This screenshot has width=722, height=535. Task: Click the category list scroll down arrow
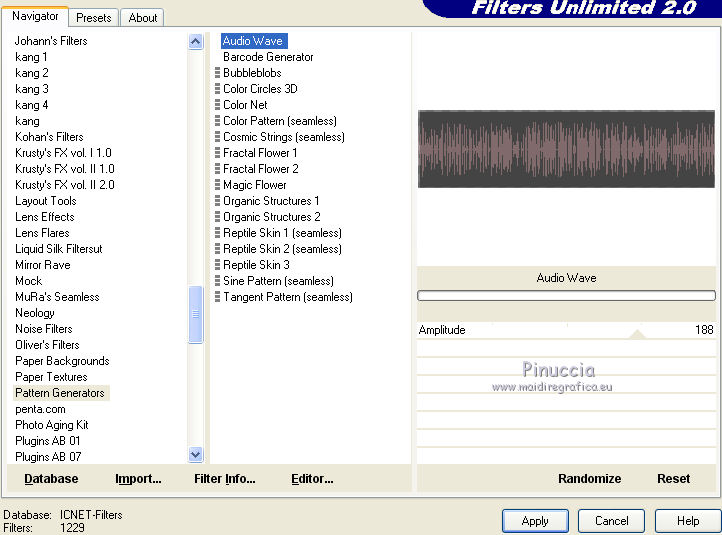pyautogui.click(x=196, y=454)
